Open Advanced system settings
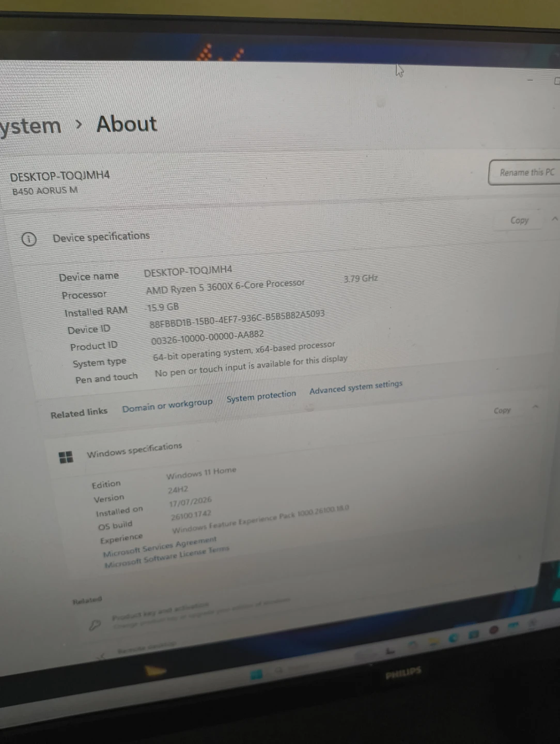 (356, 387)
